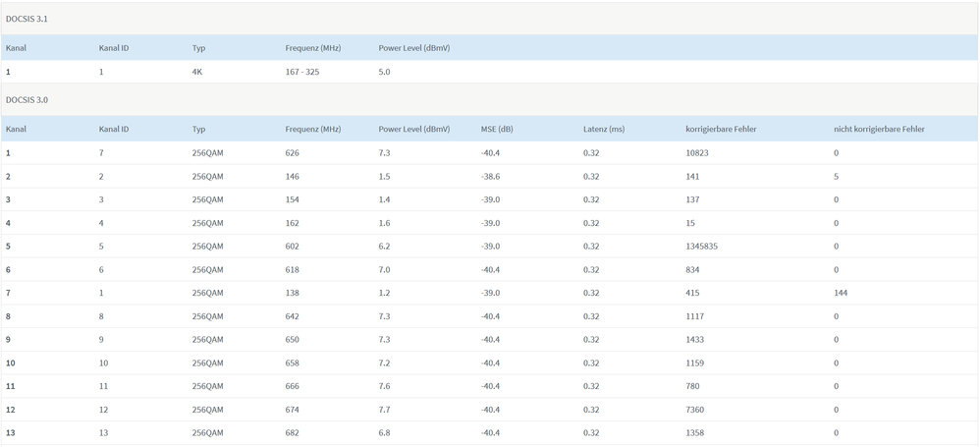
Task: Click correctable errors value 15
Action: [690, 223]
